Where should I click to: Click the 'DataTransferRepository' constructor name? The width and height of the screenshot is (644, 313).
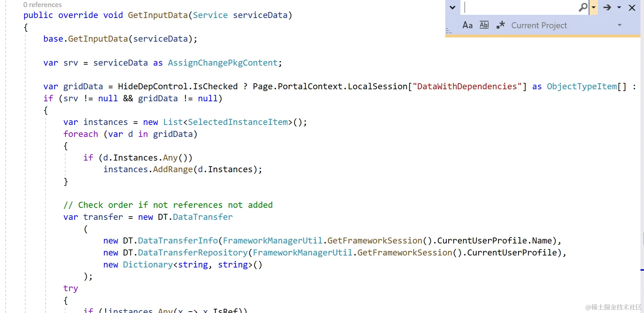[x=193, y=253]
